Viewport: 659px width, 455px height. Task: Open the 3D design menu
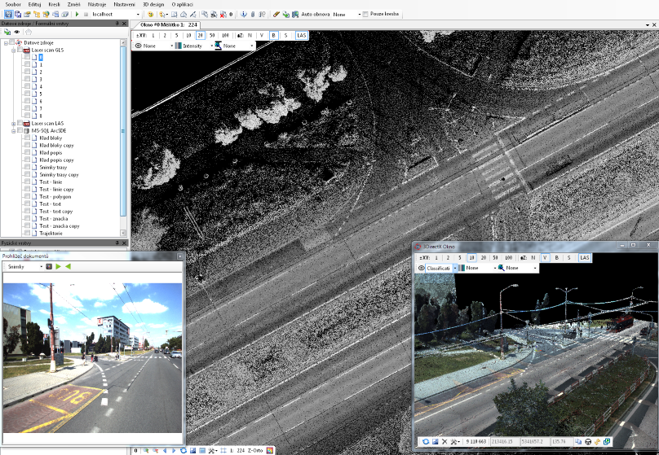(153, 4)
